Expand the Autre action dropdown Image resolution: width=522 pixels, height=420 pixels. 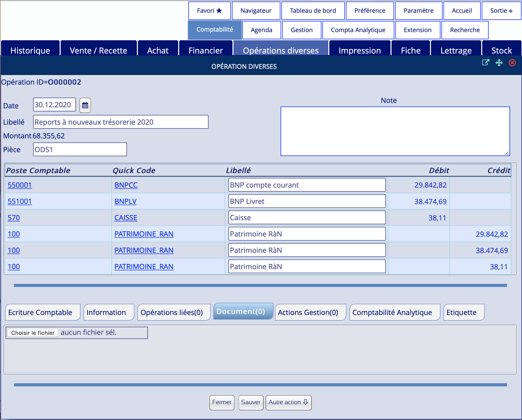(288, 402)
